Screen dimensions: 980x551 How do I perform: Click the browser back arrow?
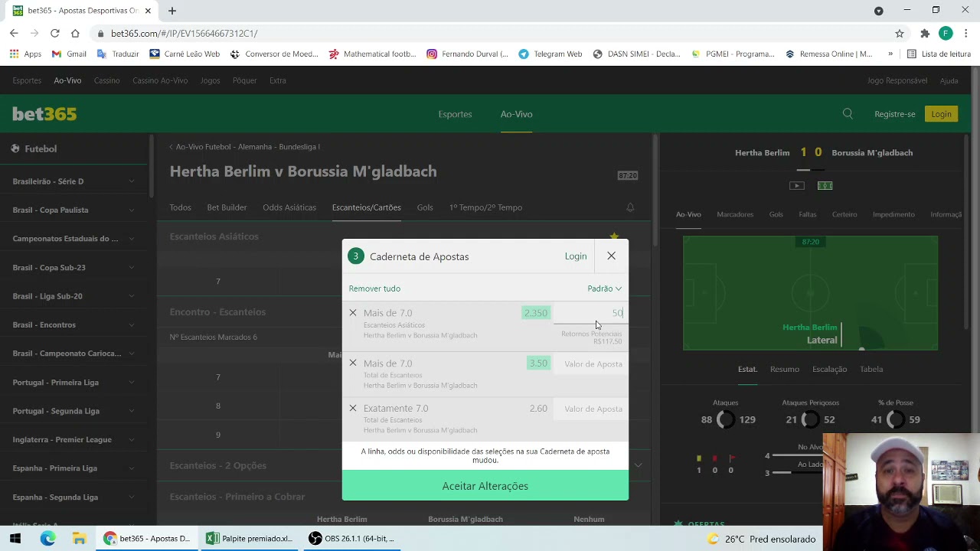click(14, 33)
